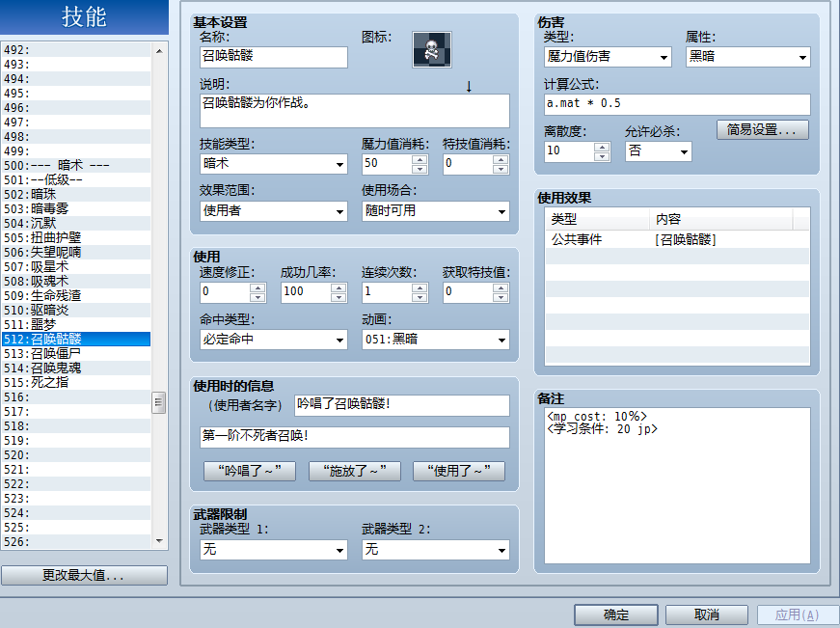The height and width of the screenshot is (628, 840).
Task: Increase 速度修正 with the up arrow
Action: (257, 288)
